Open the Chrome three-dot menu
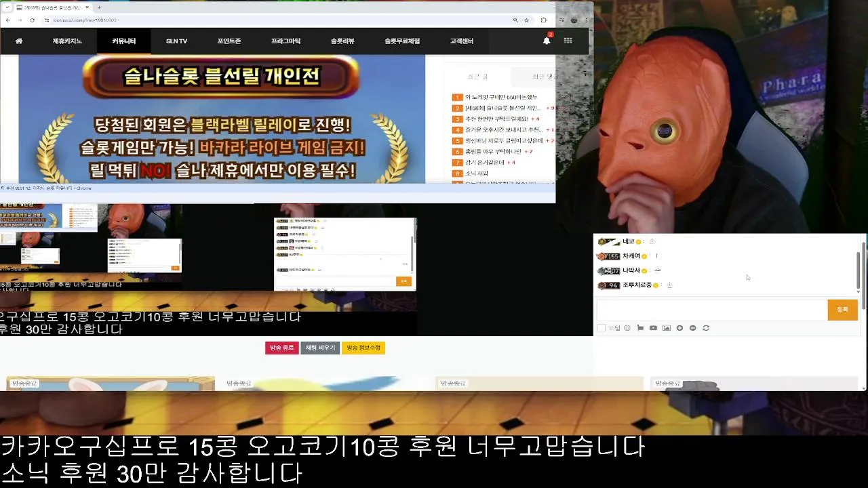The image size is (868, 488). click(x=586, y=20)
